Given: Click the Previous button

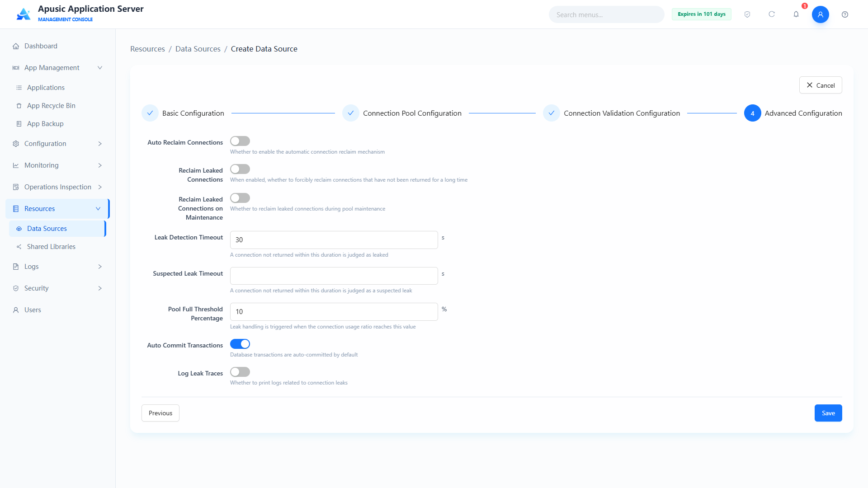Looking at the screenshot, I should (160, 413).
